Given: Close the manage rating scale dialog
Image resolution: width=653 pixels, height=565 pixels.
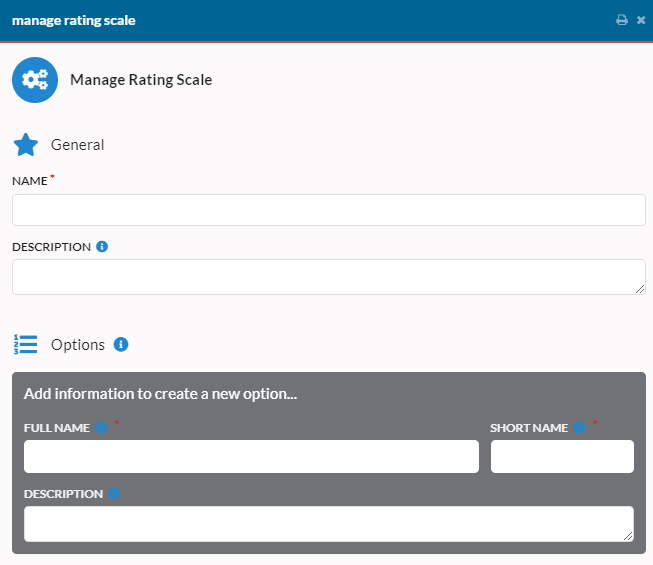Looking at the screenshot, I should pyautogui.click(x=641, y=20).
